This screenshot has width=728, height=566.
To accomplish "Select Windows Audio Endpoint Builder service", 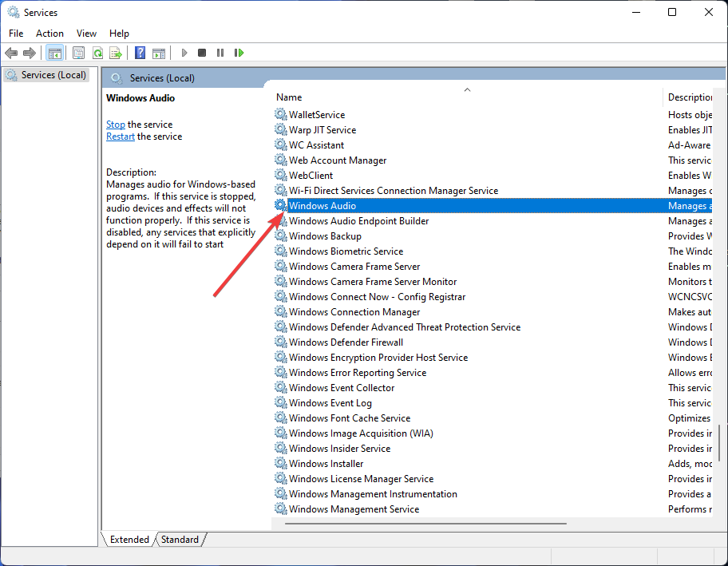I will tap(358, 221).
